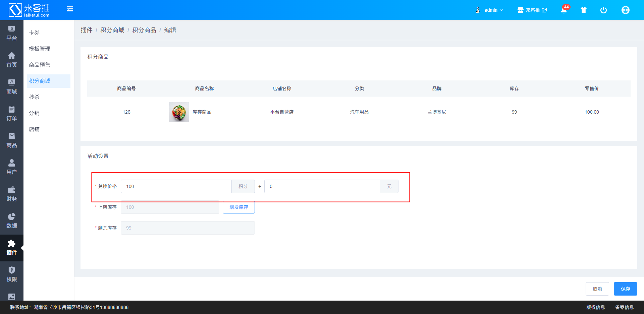Viewport: 644px width, 314px height.
Task: Select 商品预售 submenu item
Action: 49,65
